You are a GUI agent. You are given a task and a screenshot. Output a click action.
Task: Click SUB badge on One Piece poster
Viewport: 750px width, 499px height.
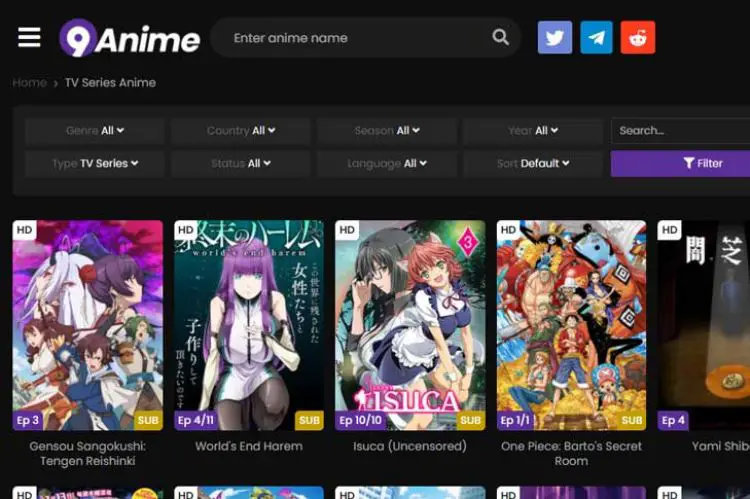pyautogui.click(x=632, y=421)
